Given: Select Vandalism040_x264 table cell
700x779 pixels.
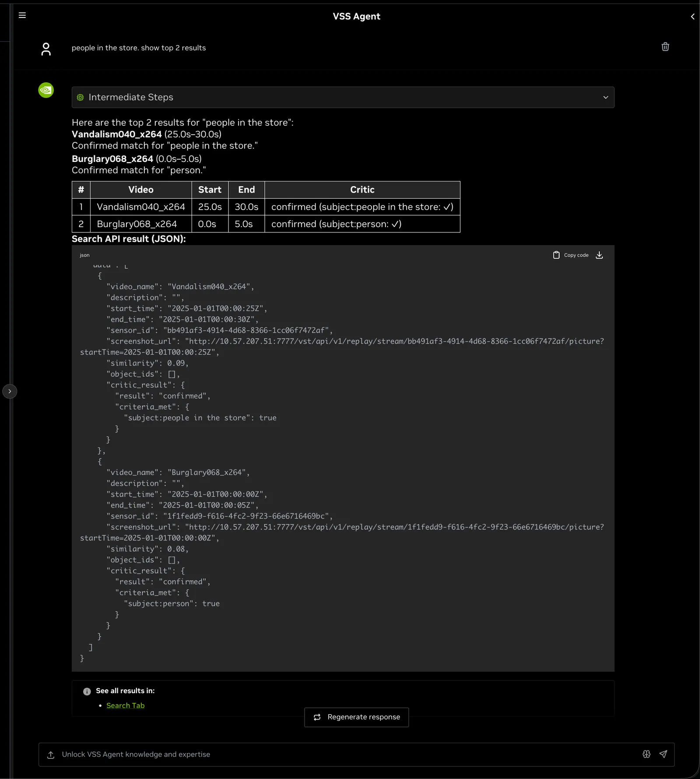Looking at the screenshot, I should 141,207.
